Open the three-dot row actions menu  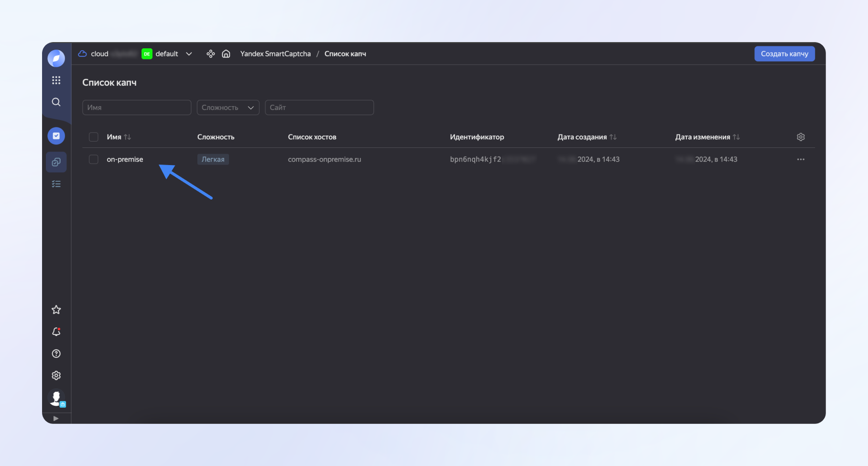(801, 159)
